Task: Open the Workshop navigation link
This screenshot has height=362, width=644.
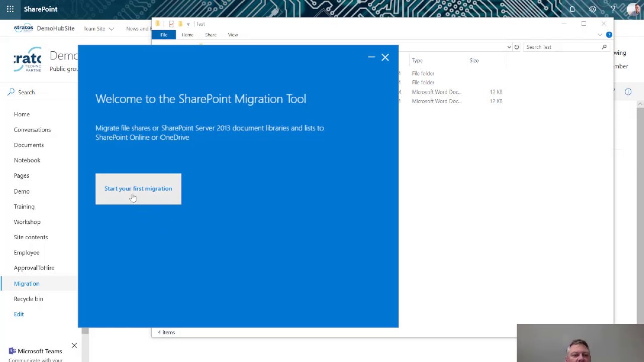Action: pyautogui.click(x=27, y=222)
